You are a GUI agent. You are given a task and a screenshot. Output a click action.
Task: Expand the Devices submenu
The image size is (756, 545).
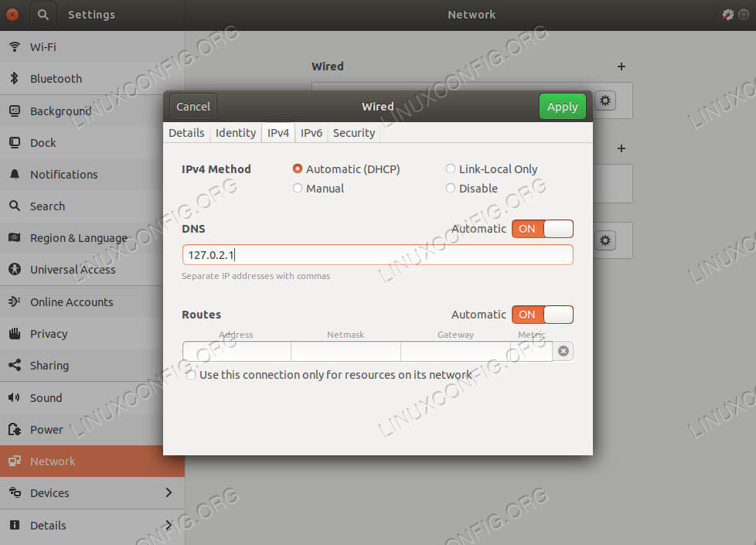92,493
